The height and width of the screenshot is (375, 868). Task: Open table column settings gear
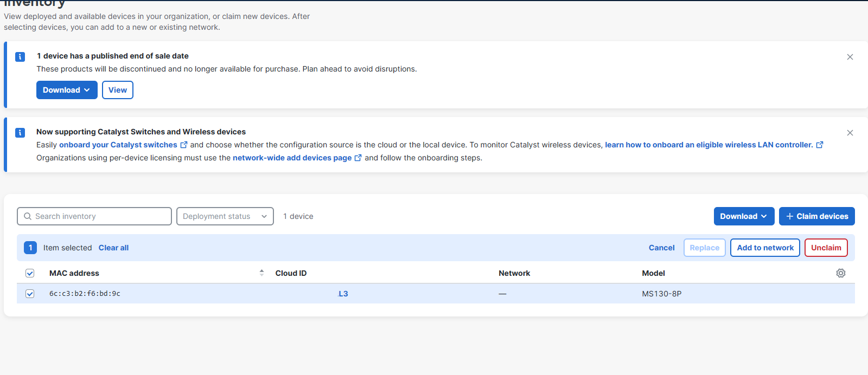point(841,273)
